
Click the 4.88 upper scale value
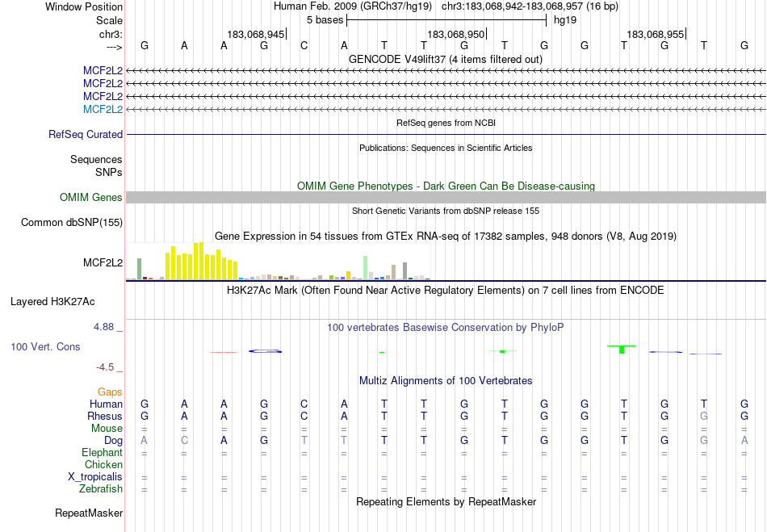103,327
